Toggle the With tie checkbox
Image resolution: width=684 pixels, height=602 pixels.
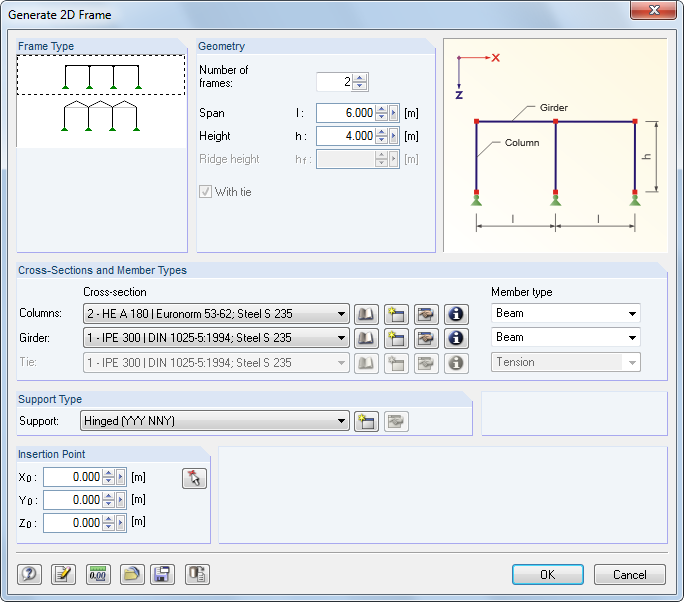(205, 192)
